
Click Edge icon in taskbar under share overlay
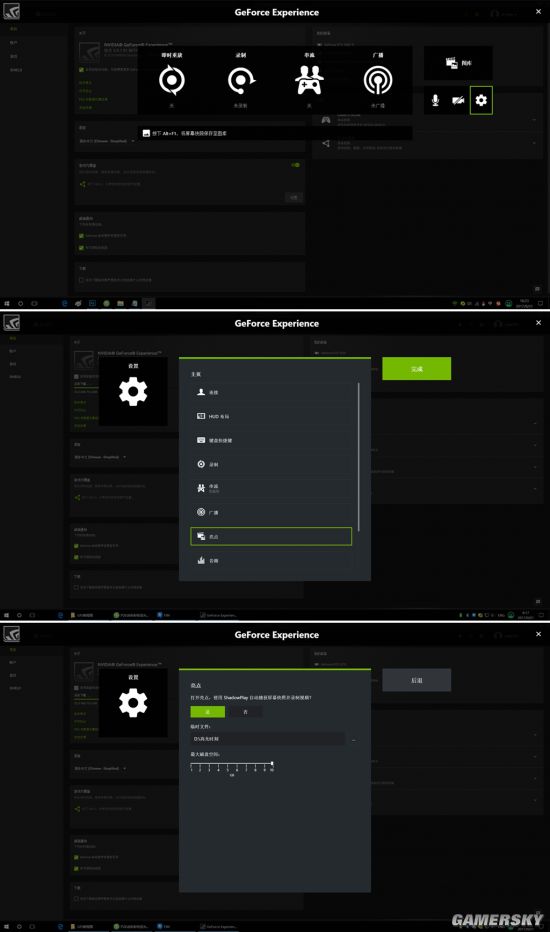[x=64, y=303]
